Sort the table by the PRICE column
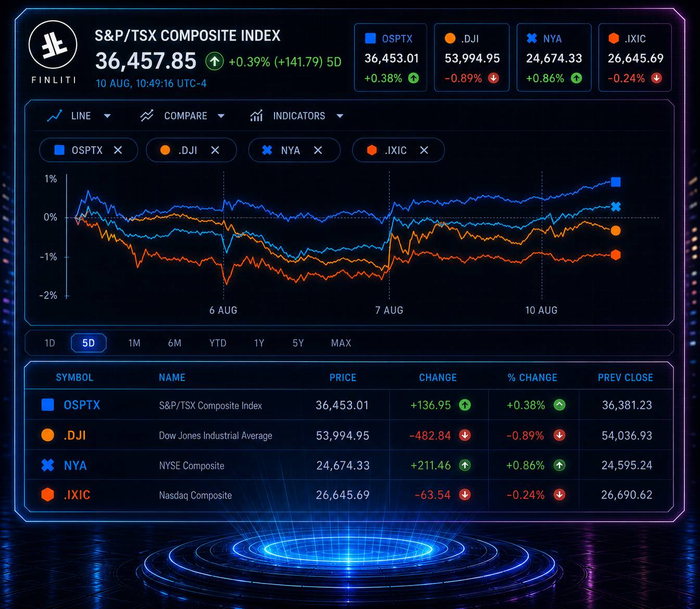This screenshot has width=700, height=609. (343, 377)
